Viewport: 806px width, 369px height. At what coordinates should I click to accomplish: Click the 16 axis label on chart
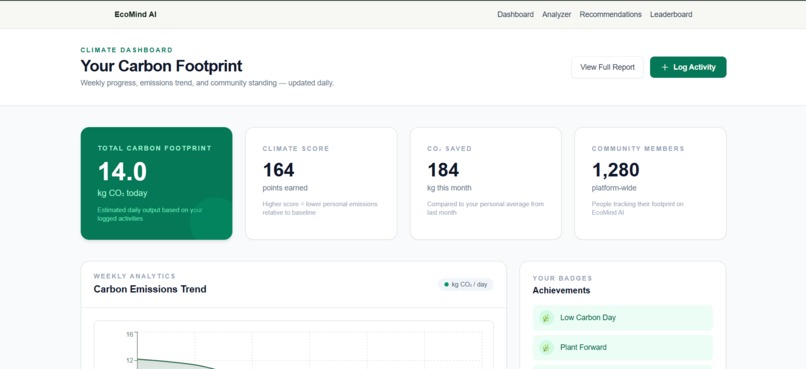[130, 335]
